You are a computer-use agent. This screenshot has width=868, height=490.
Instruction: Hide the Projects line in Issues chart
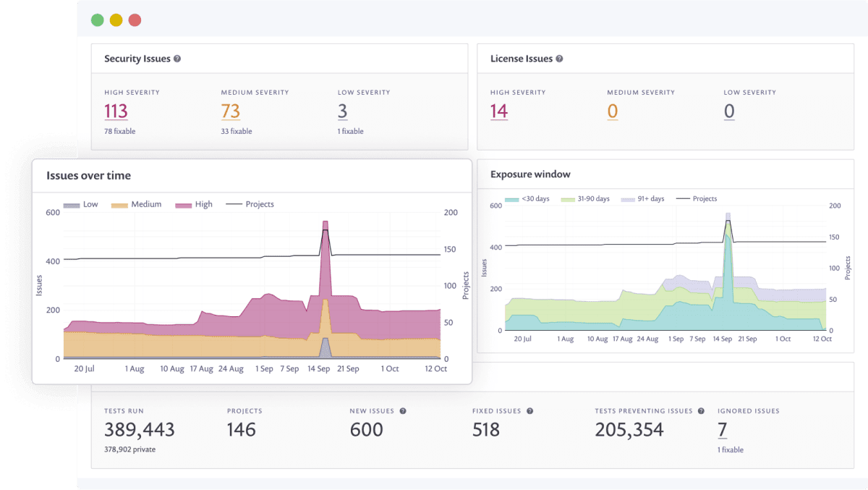(x=250, y=204)
